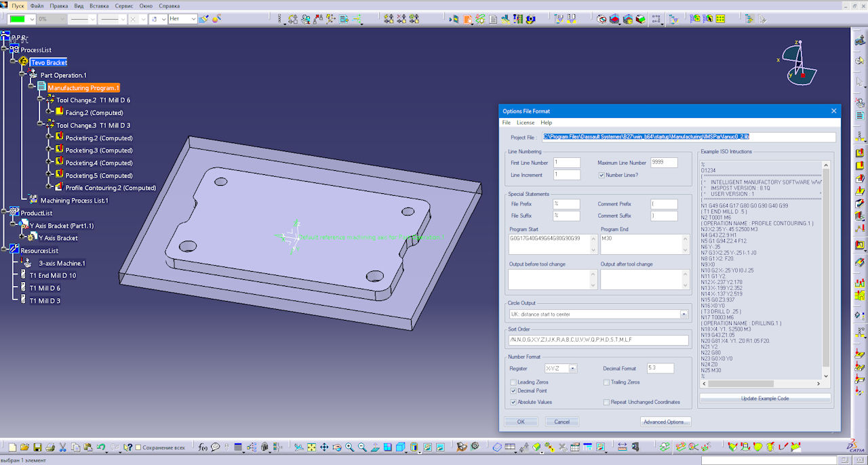Viewport: 868px width, 465px height.
Task: Open the Сервис menu
Action: coord(123,5)
